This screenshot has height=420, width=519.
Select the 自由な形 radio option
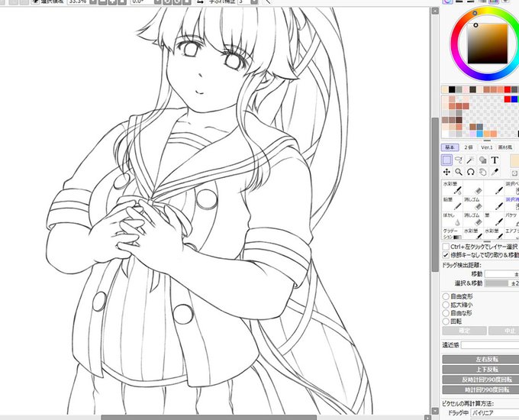coord(446,313)
